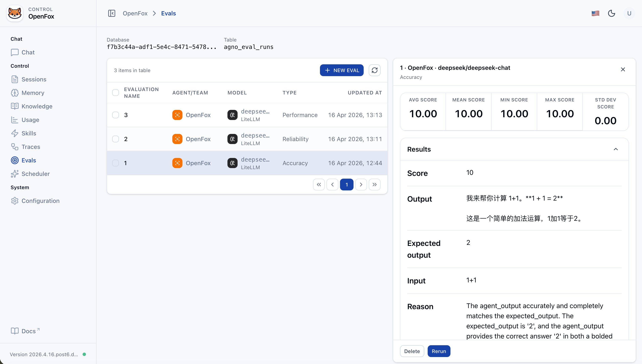Jump to the last page of results
642x364 pixels.
[374, 185]
